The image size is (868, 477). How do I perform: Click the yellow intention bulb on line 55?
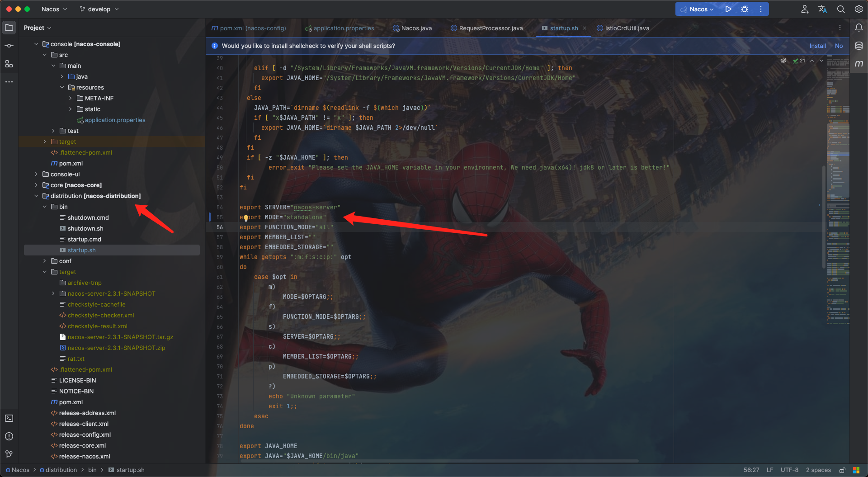246,217
